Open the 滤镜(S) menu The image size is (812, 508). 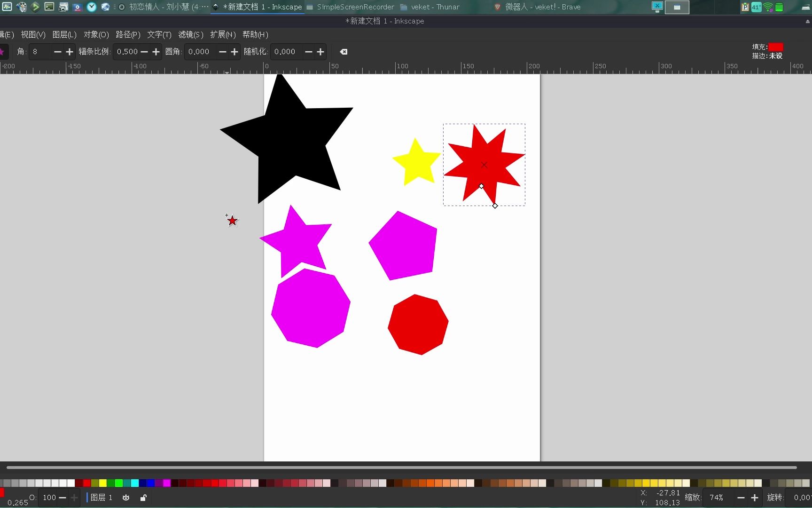pyautogui.click(x=191, y=34)
